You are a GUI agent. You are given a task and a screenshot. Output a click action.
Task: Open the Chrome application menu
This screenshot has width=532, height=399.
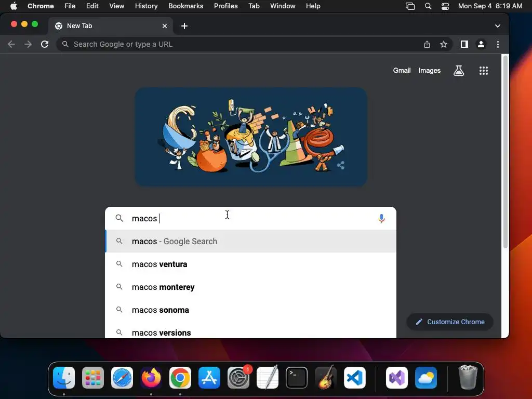tap(41, 6)
